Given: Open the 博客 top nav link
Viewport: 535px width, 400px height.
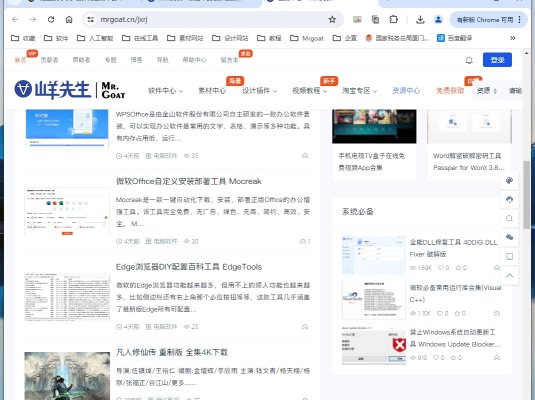Looking at the screenshot, I should click(136, 60).
